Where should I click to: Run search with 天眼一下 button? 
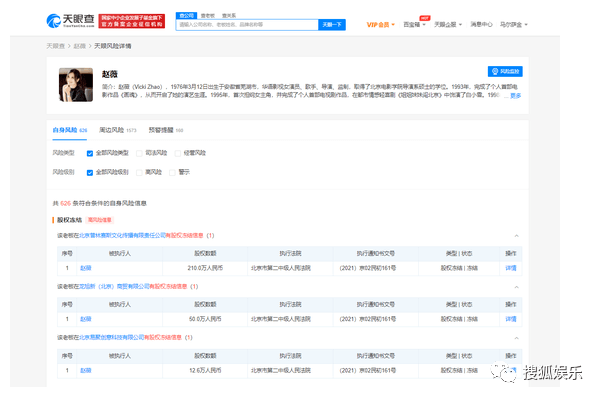point(332,25)
